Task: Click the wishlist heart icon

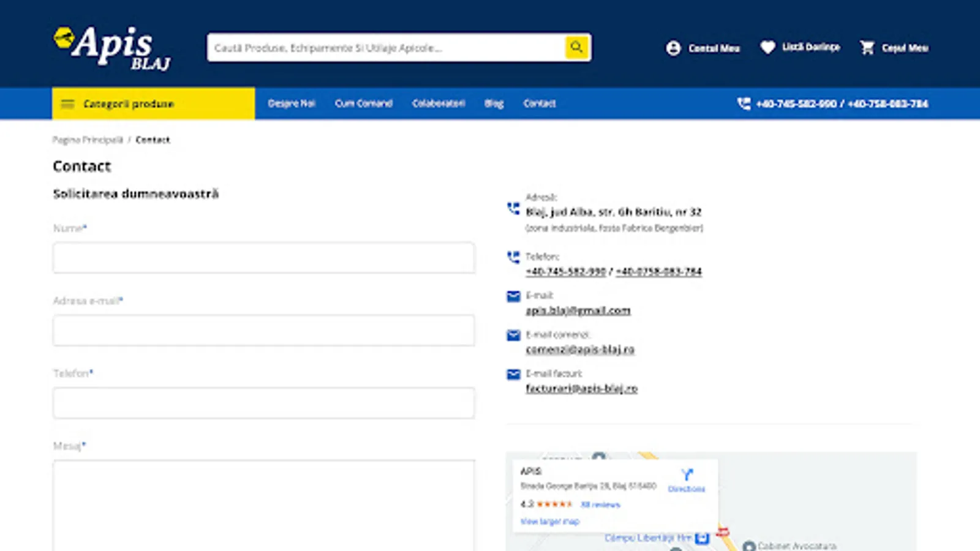Action: pyautogui.click(x=767, y=47)
